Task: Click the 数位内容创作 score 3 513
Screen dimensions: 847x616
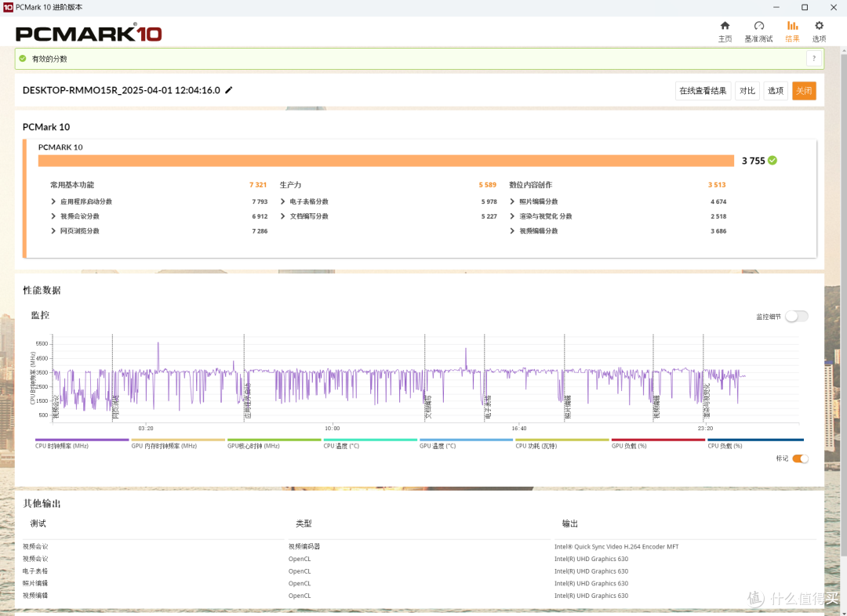Action: pyautogui.click(x=717, y=185)
